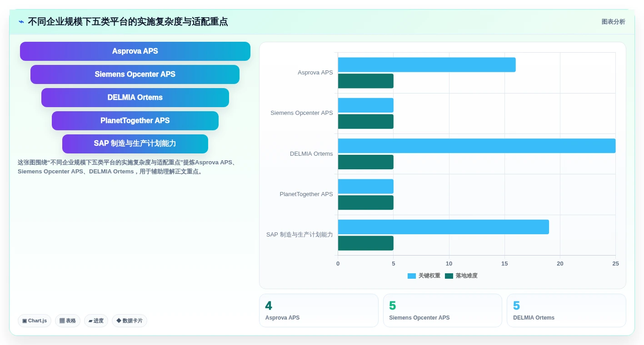
Task: Select the DELMIA Ortems funnel bar
Action: pyautogui.click(x=135, y=98)
